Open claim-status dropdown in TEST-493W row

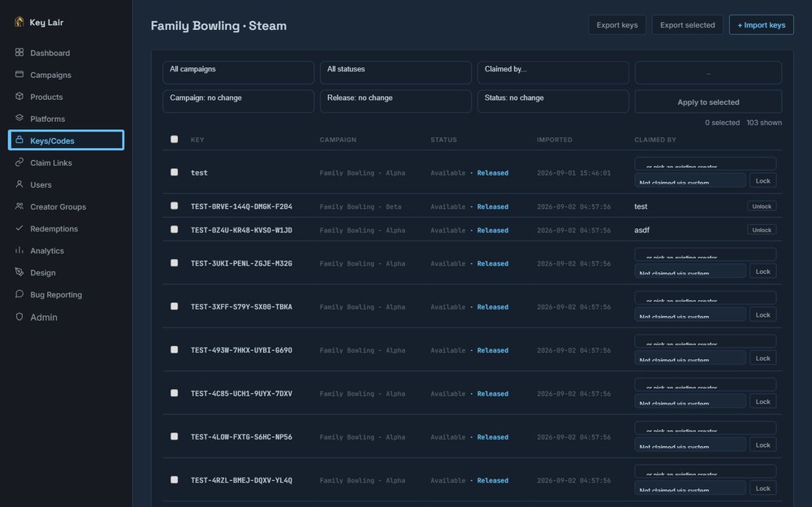click(690, 357)
